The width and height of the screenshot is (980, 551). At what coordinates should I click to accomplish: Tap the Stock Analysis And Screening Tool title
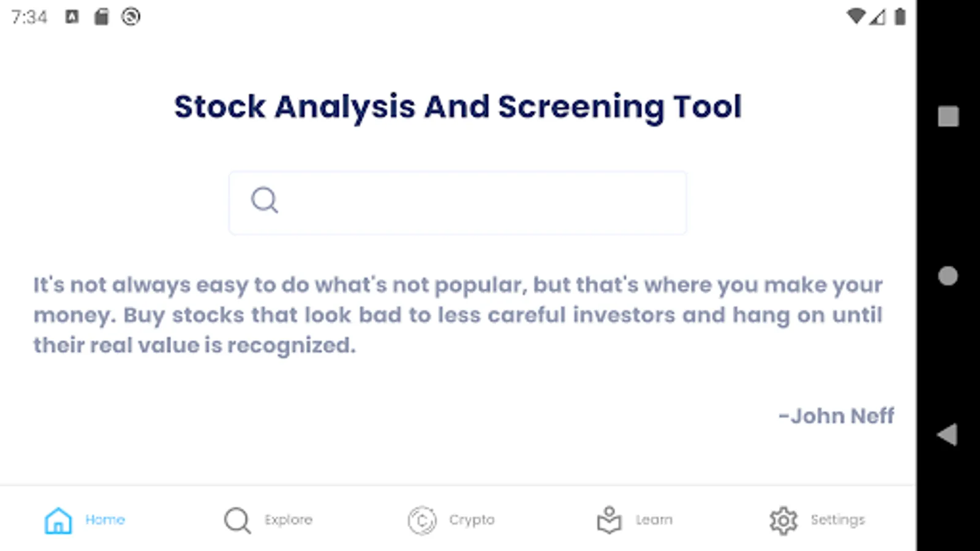458,107
